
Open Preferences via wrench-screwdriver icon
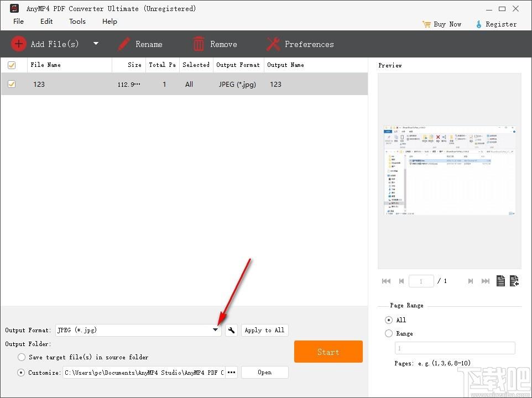coord(273,44)
